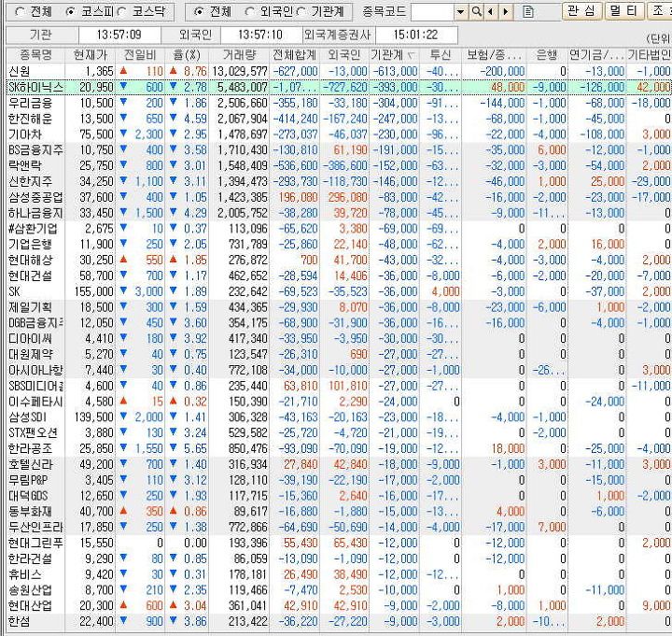Sort by the 기타법인 column header

(x=649, y=55)
